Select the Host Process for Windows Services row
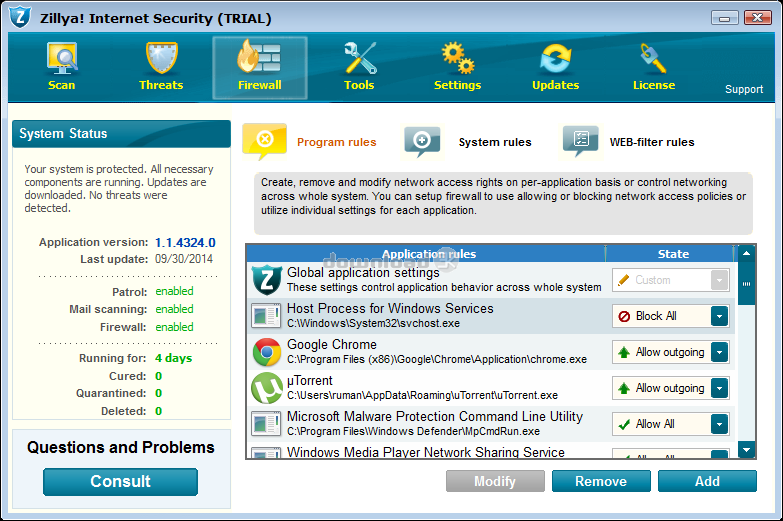Viewport: 783px width, 521px height. tap(491, 316)
